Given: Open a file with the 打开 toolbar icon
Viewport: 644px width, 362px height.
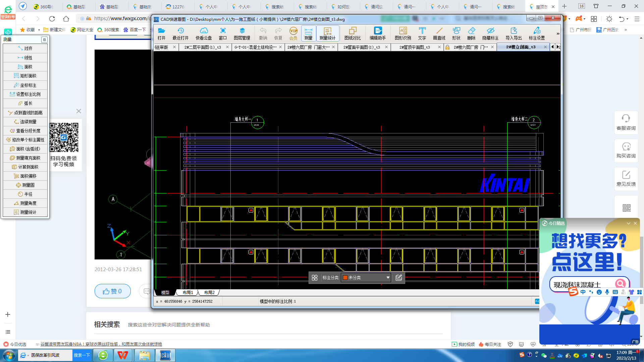Looking at the screenshot, I should pyautogui.click(x=161, y=34).
